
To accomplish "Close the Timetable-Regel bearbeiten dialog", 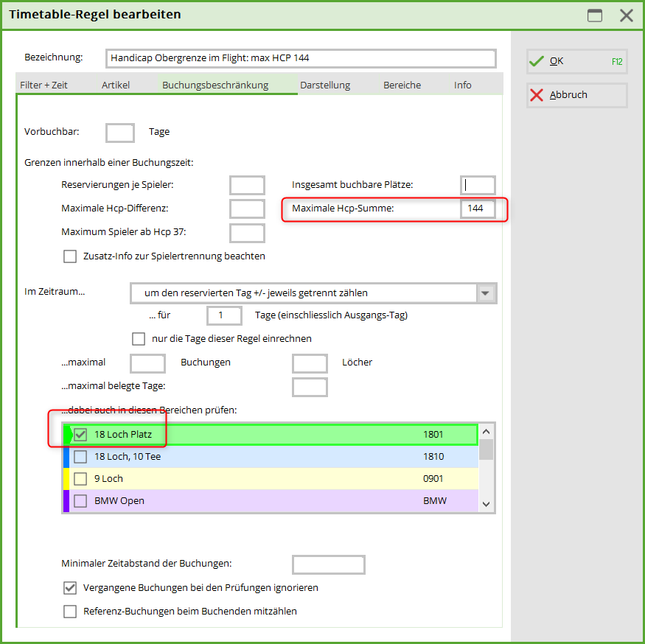I will coord(626,15).
